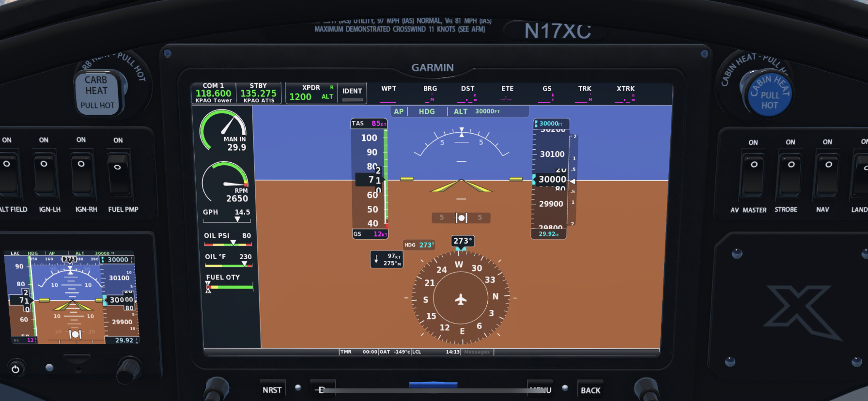The image size is (868, 401).
Task: Tap the GS 12KT readout below airspeed tape
Action: tap(371, 234)
